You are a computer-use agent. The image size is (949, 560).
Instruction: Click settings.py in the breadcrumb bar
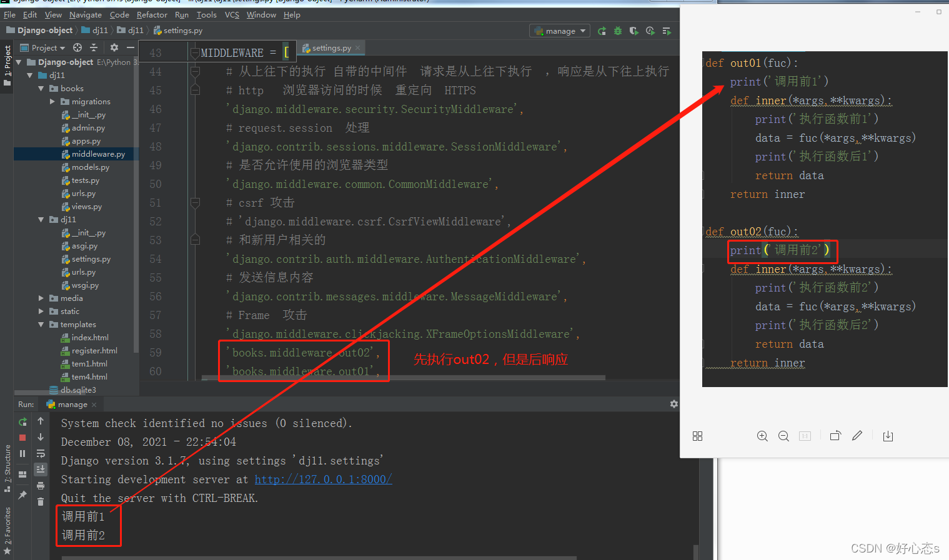(x=182, y=30)
